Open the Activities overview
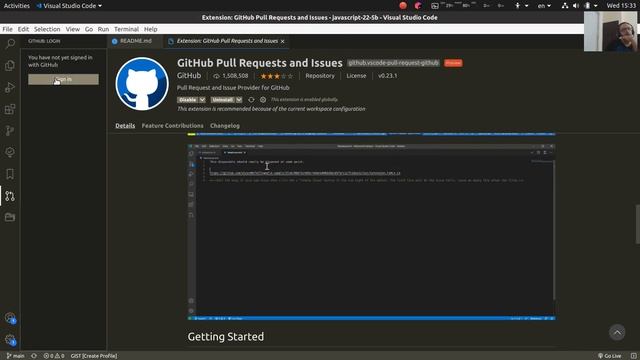Viewport: 640px width, 360px height. click(x=17, y=6)
